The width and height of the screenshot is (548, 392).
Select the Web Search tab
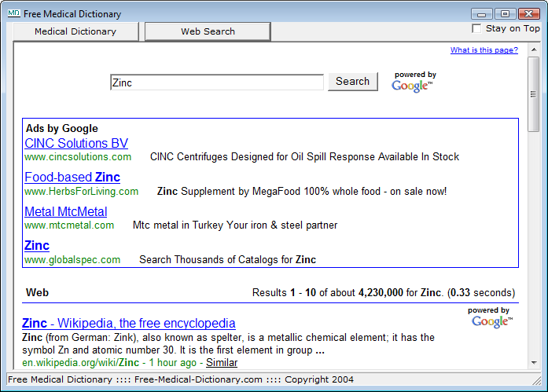tap(208, 31)
